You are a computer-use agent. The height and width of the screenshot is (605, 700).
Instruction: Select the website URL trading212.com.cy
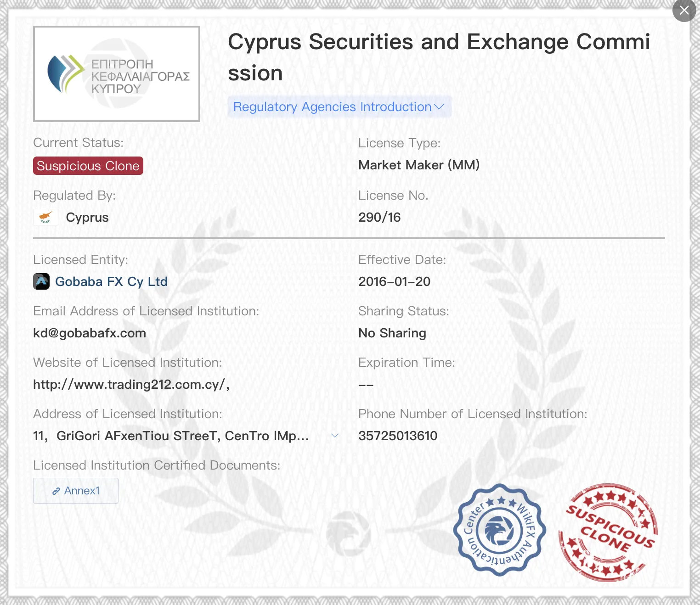point(131,384)
